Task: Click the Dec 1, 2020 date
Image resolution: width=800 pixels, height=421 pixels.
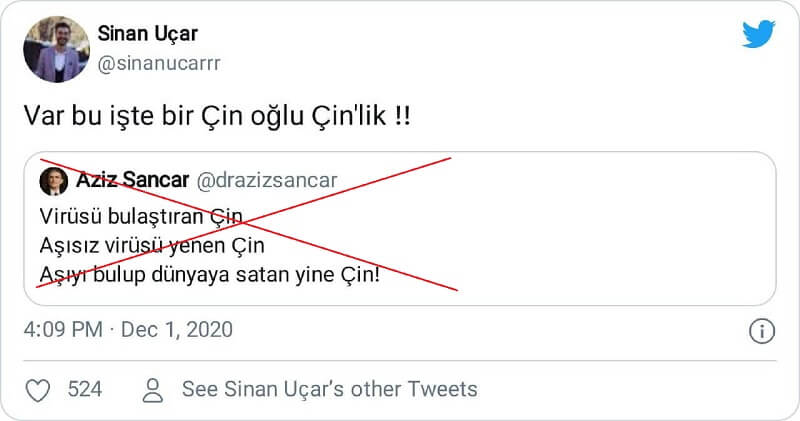Action: (176, 330)
